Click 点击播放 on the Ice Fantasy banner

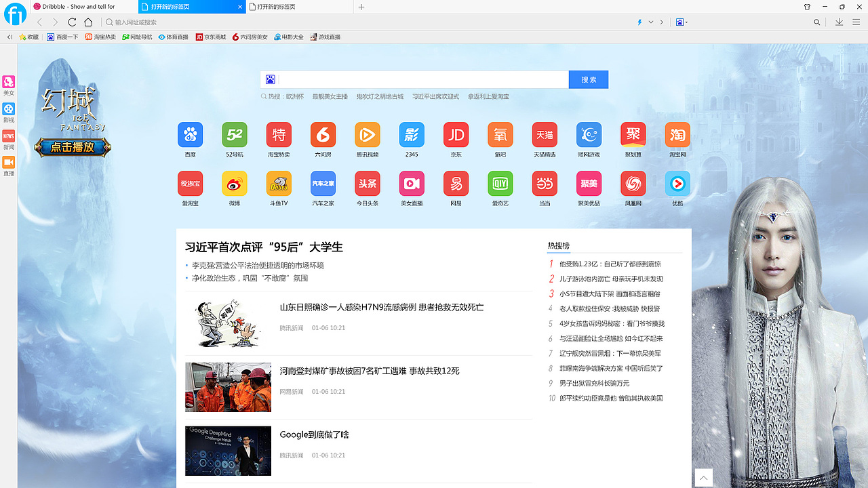click(73, 147)
